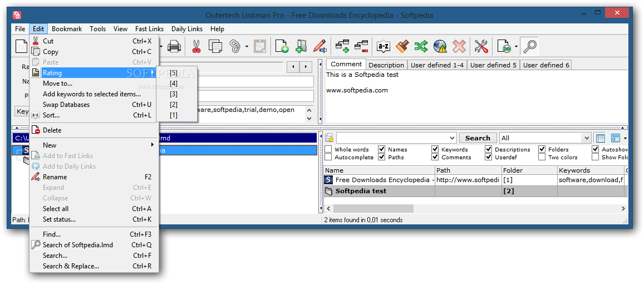Click the Copy pages toolbar icon
This screenshot has width=644, height=284.
(215, 46)
